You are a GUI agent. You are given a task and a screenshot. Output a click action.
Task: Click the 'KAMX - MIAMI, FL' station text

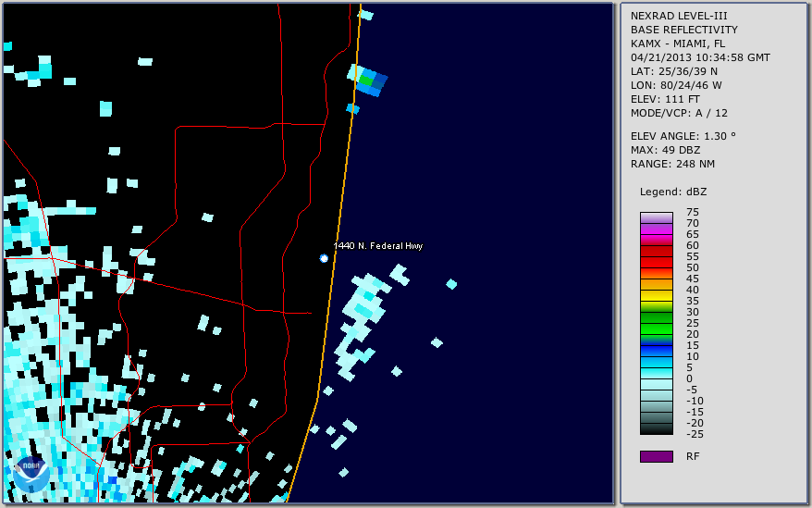point(678,43)
